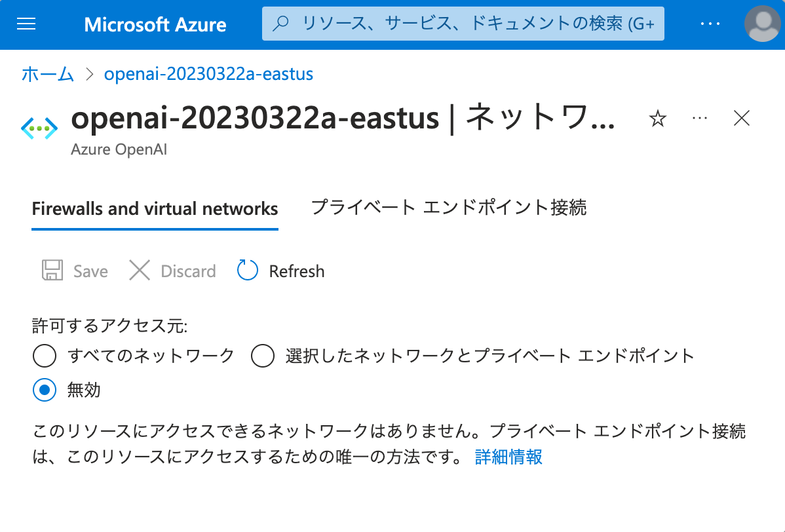Screen dimensions: 785x532
Task: Open the Azure portal menu (hamburger icon)
Action: tap(26, 24)
